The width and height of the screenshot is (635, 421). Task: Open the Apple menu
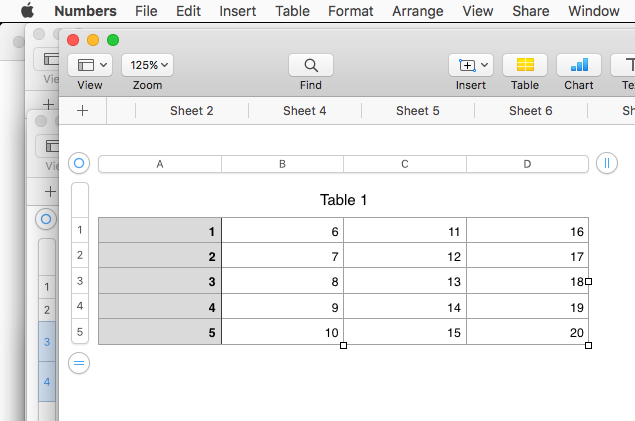point(27,12)
